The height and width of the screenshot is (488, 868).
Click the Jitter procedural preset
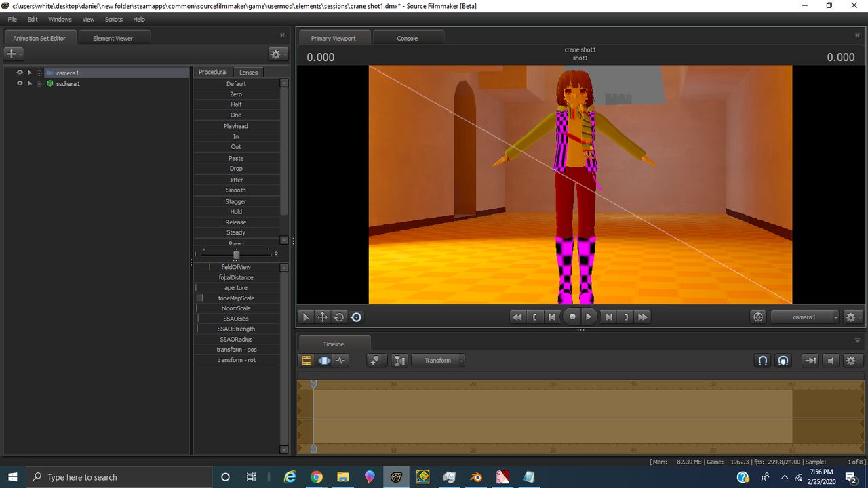point(236,180)
